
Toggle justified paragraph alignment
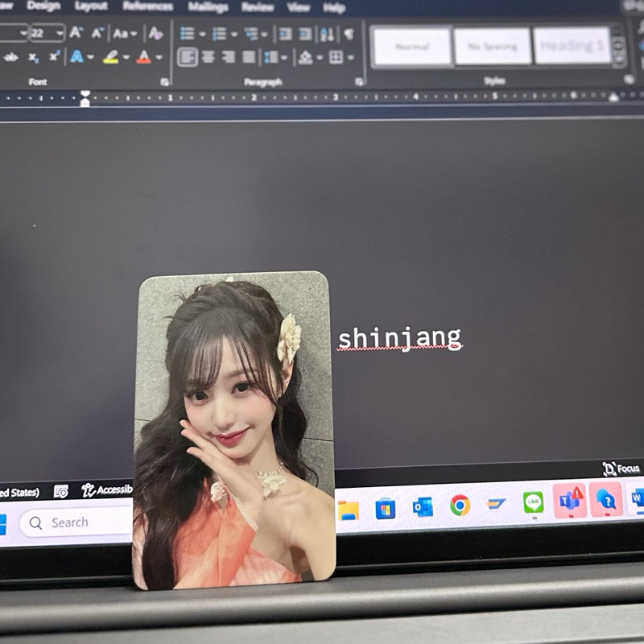pos(250,57)
